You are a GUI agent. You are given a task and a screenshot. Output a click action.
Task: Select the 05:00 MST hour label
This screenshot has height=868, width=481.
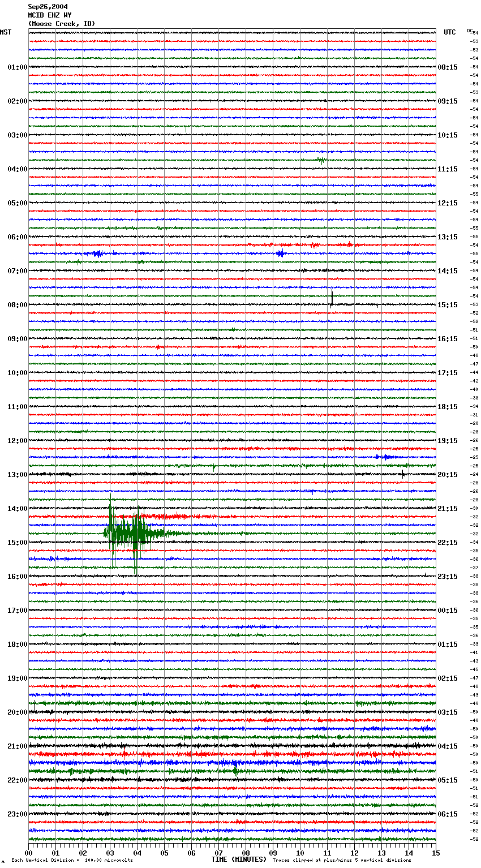[18, 203]
